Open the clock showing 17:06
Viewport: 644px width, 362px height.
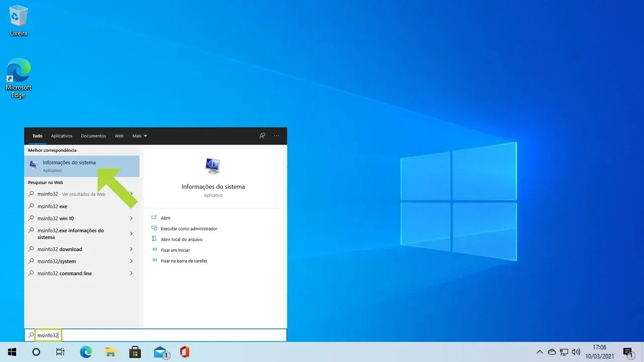pyautogui.click(x=600, y=352)
